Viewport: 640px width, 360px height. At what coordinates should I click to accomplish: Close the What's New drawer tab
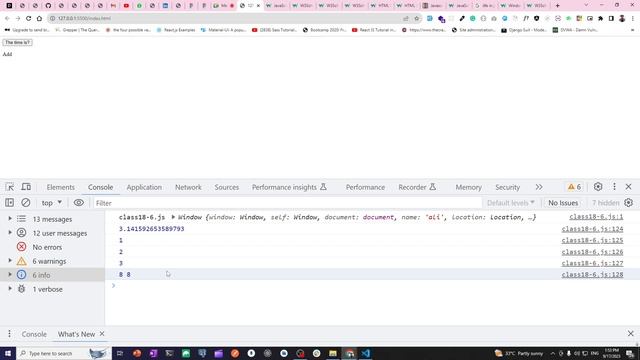pos(102,333)
